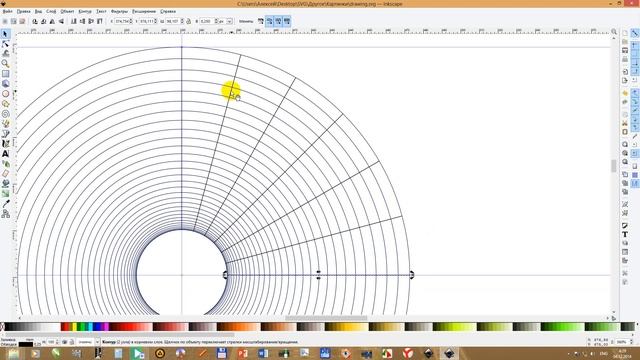Screen dimensions: 640x360
Task: Open the Контур menu
Action: 85,11
